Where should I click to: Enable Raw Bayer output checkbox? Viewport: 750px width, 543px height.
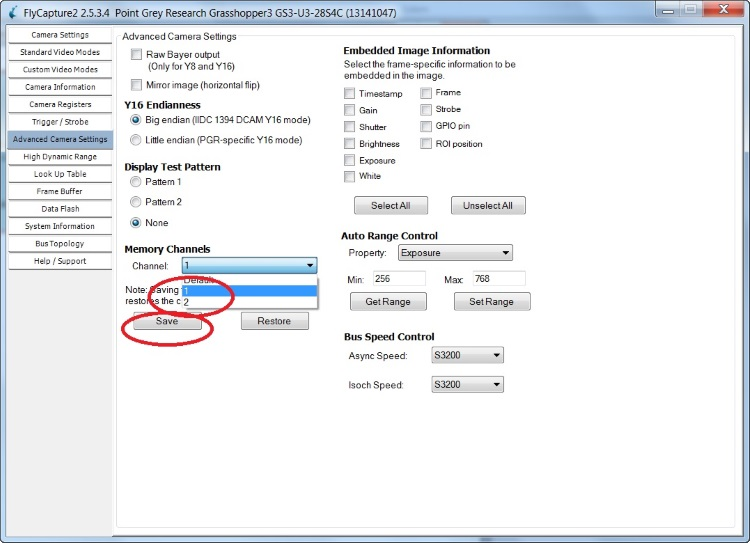pyautogui.click(x=136, y=55)
